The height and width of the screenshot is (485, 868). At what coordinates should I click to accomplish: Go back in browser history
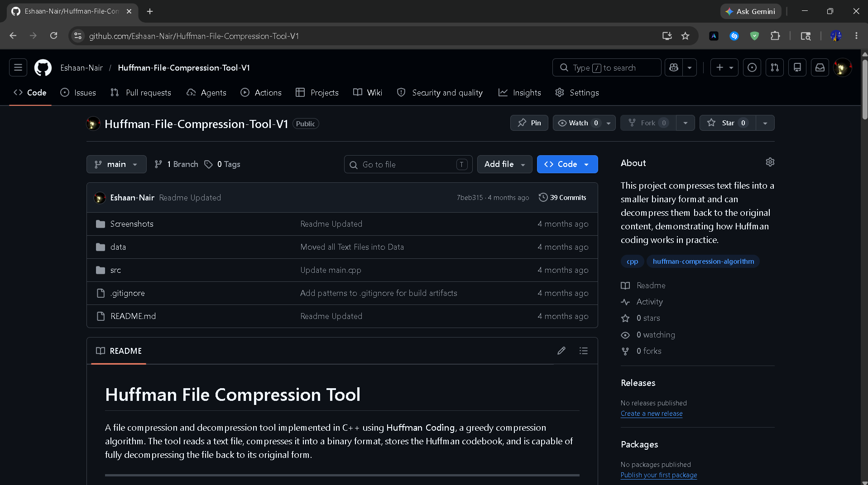[x=13, y=36]
